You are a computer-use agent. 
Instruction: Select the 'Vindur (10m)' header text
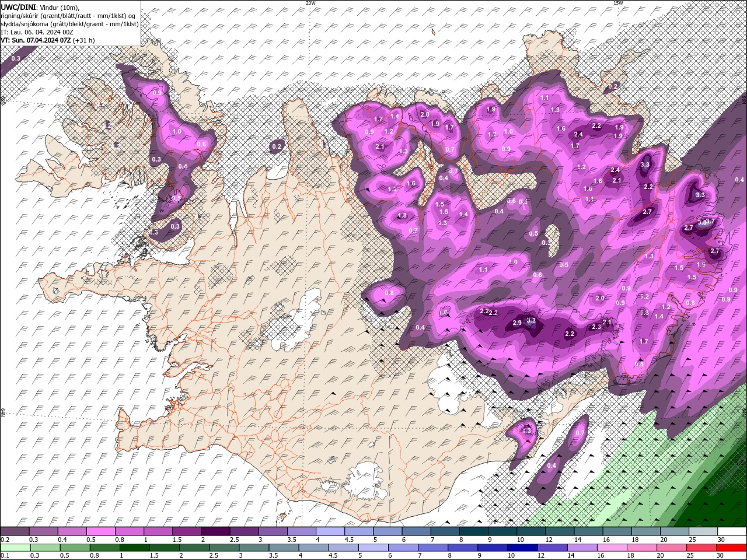point(60,7)
